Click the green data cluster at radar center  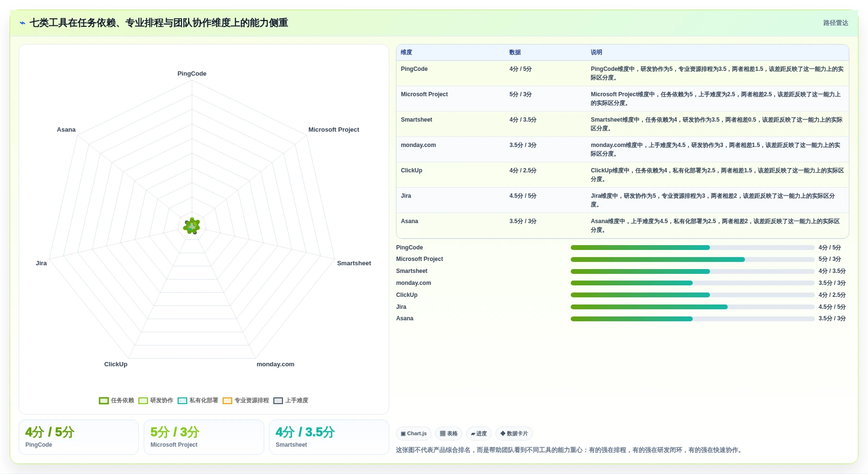click(x=192, y=226)
